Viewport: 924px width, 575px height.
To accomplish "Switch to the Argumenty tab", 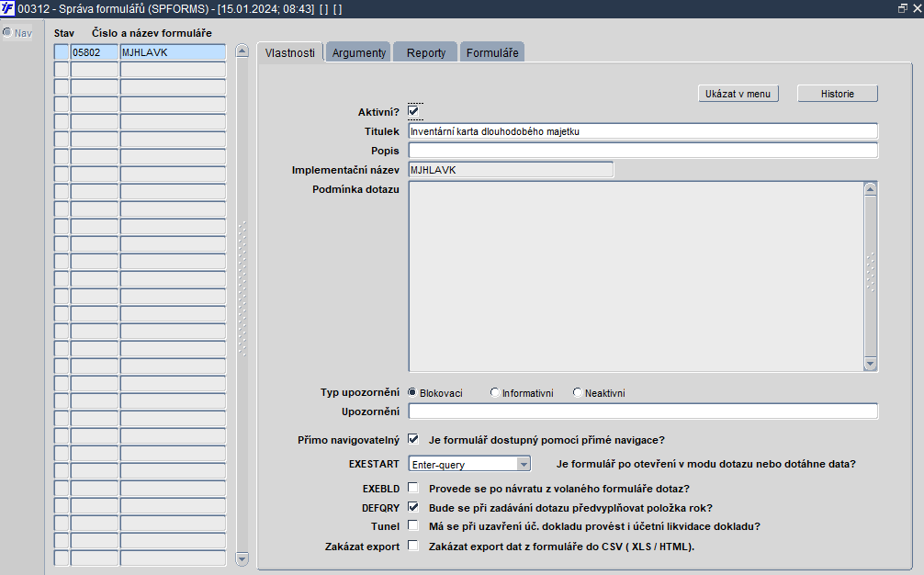I will [358, 52].
